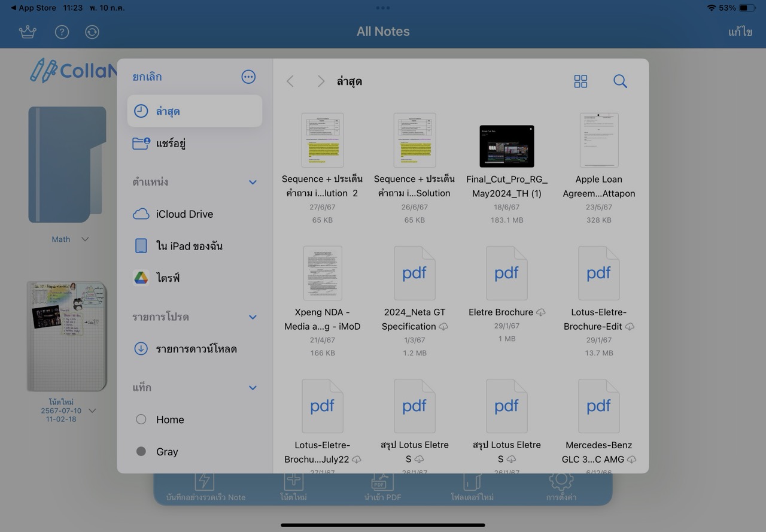Open the Math folder dropdown arrow
The image size is (766, 532).
[x=85, y=239]
